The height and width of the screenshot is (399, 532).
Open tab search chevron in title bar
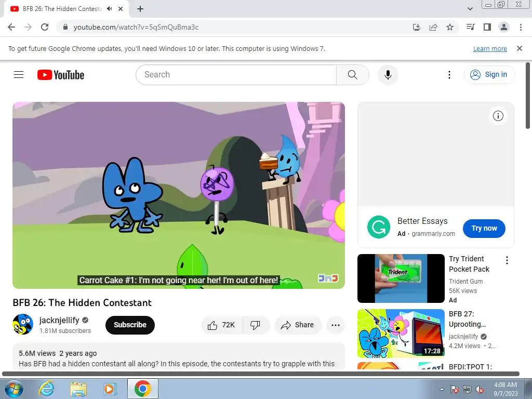click(470, 9)
